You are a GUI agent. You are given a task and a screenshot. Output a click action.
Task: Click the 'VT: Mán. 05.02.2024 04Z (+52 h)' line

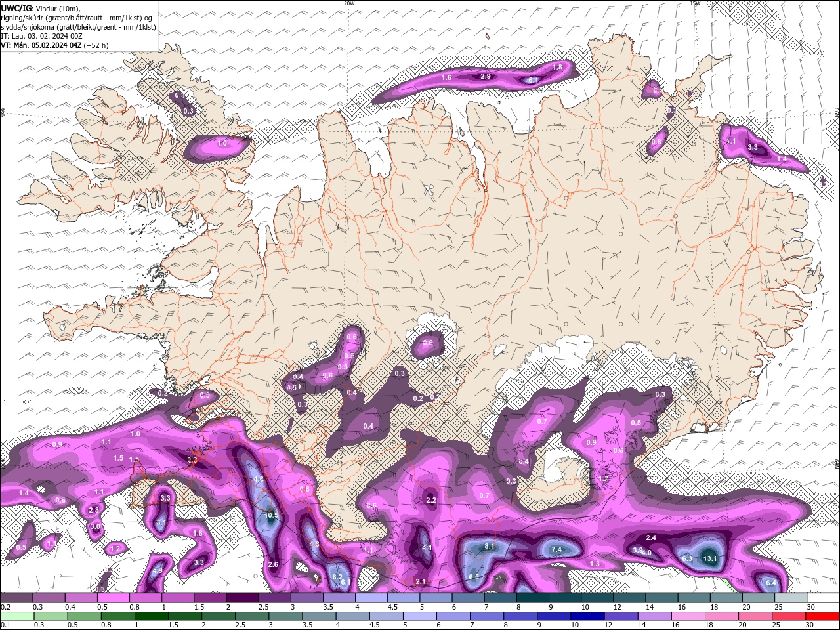pos(55,45)
